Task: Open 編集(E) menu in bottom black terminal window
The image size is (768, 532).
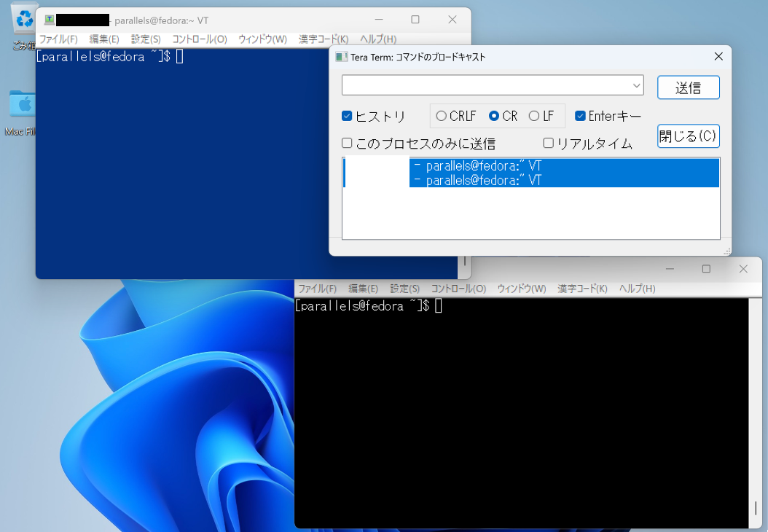Action: click(363, 289)
